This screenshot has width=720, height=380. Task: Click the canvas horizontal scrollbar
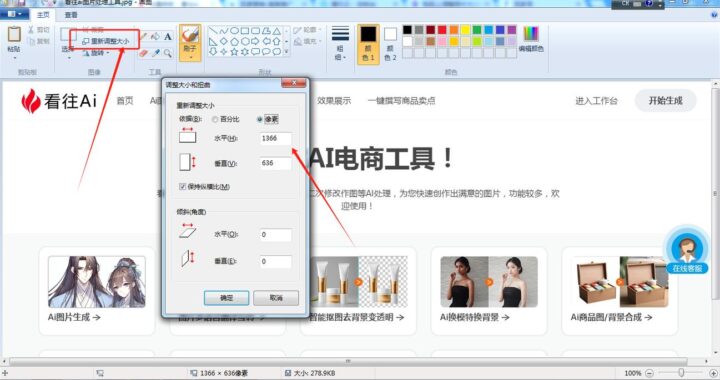coord(348,362)
